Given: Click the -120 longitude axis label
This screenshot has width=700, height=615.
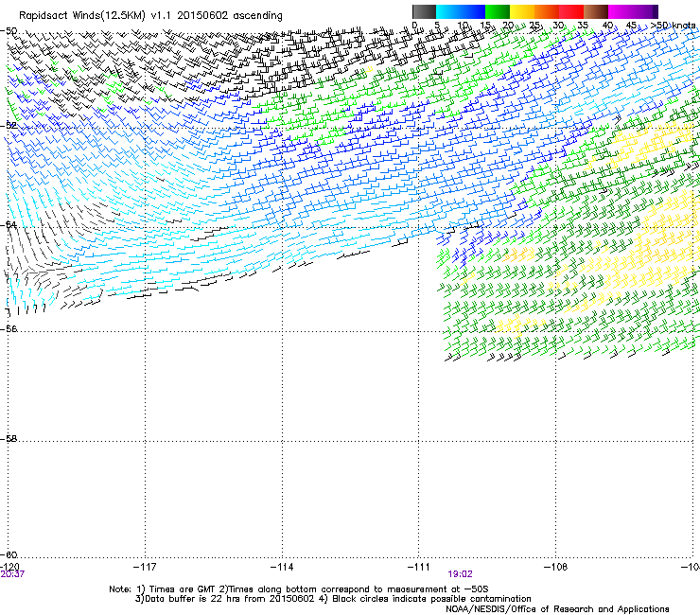Looking at the screenshot, I should (9, 567).
